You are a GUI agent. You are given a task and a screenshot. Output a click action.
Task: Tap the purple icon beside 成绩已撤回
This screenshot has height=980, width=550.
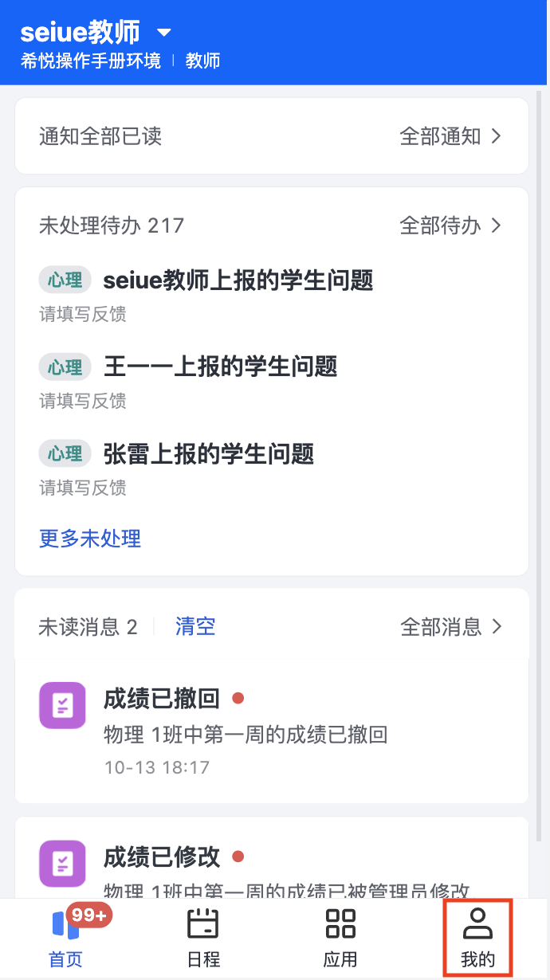tap(62, 705)
